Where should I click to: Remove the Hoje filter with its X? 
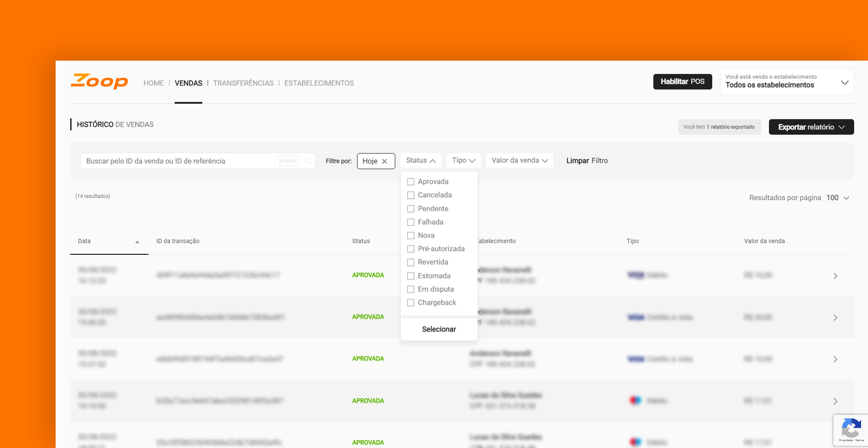385,161
